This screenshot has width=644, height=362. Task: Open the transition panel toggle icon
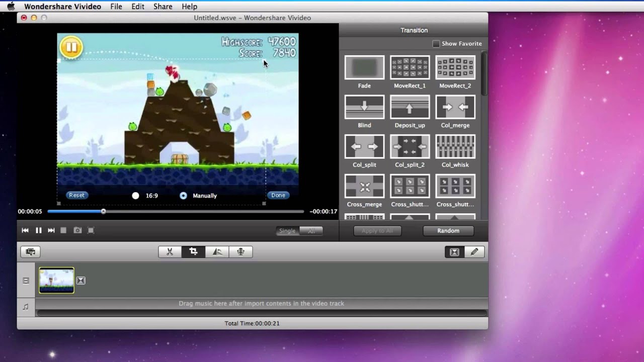[x=454, y=252]
